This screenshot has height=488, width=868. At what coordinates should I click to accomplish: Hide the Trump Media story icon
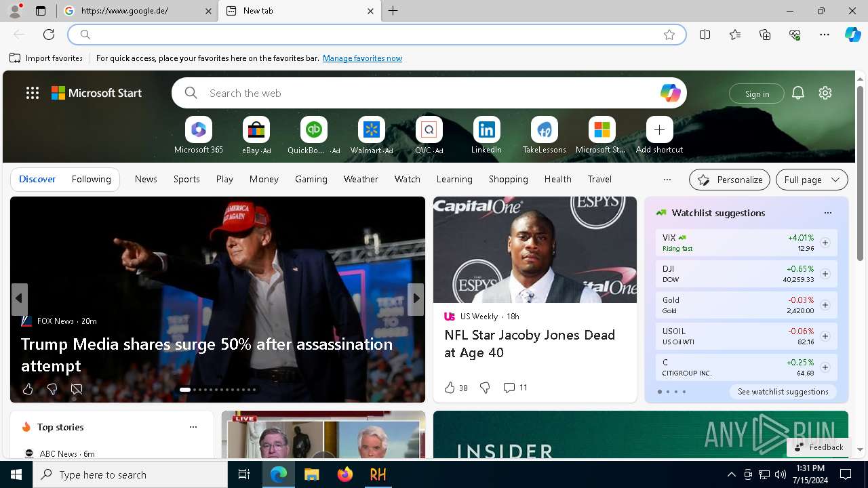(x=77, y=389)
